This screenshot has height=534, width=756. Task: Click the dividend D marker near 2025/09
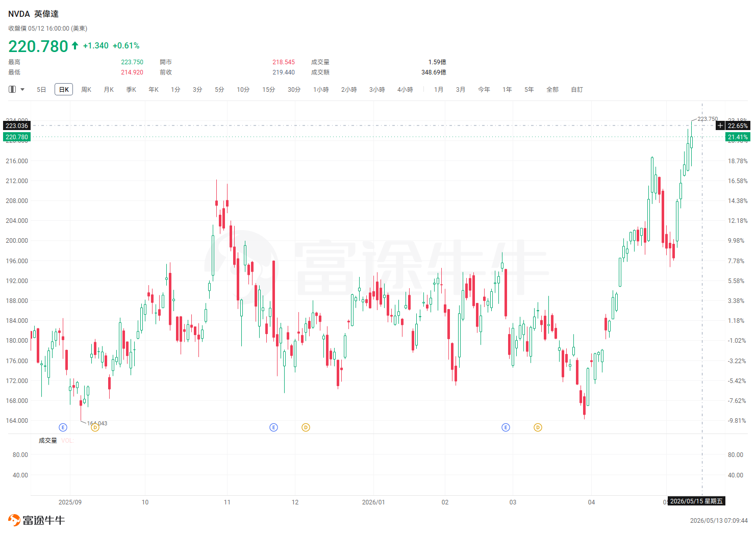click(x=95, y=427)
